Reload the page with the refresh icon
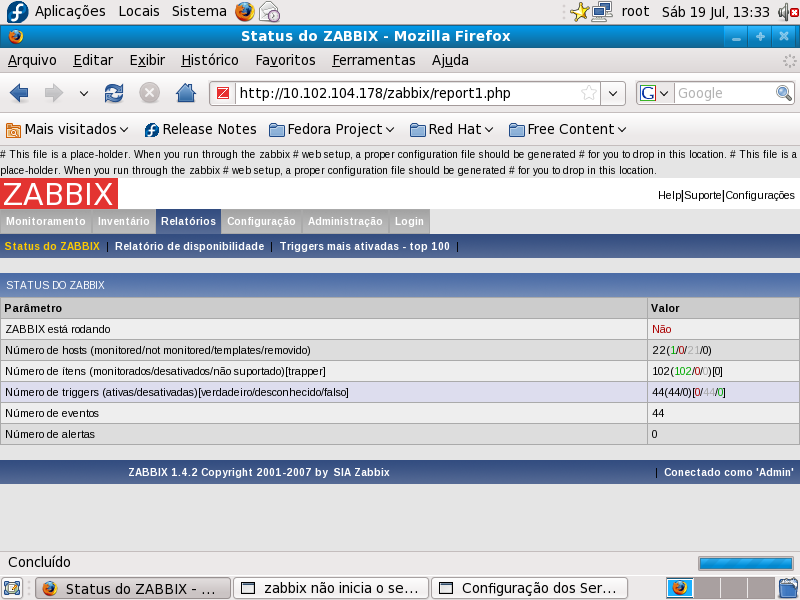The height and width of the screenshot is (600, 800). pyautogui.click(x=114, y=93)
